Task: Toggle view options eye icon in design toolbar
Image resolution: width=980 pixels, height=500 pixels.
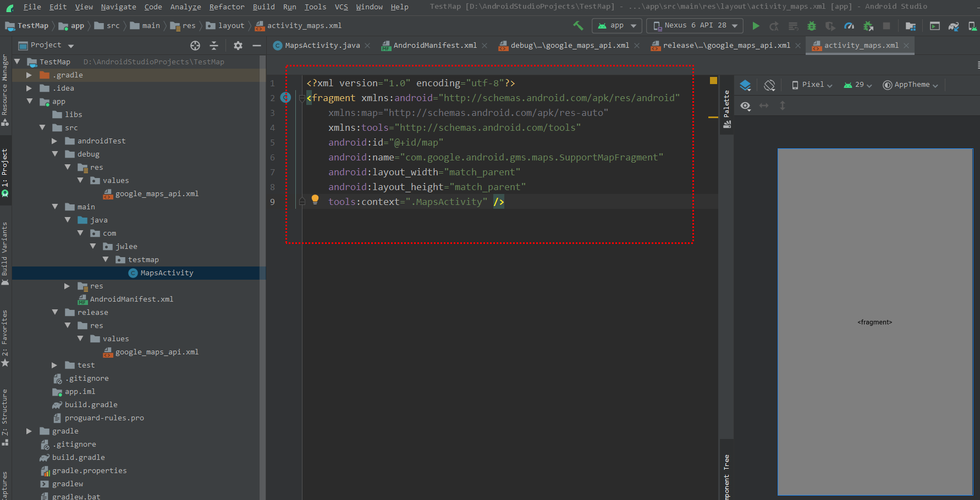Action: (745, 105)
